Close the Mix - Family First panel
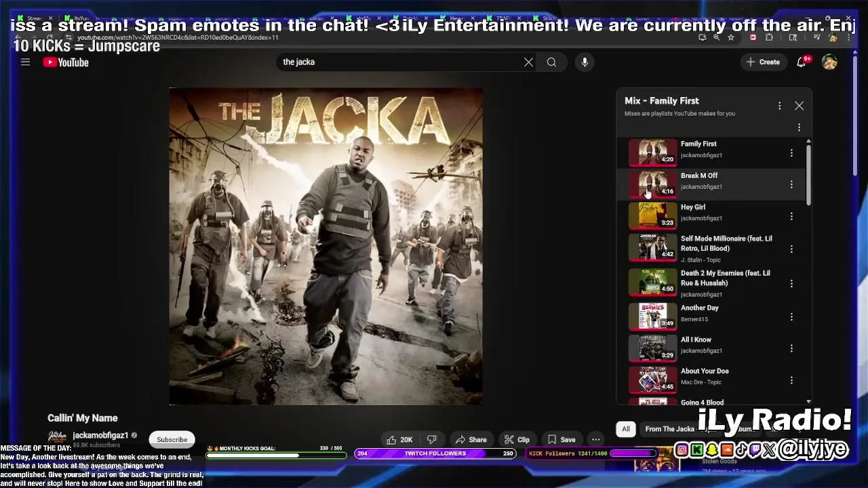Image resolution: width=868 pixels, height=488 pixels. pos(799,106)
